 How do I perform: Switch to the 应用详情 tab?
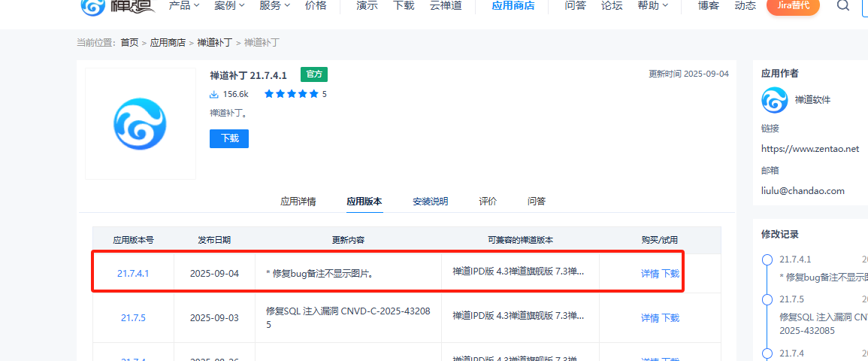point(298,202)
